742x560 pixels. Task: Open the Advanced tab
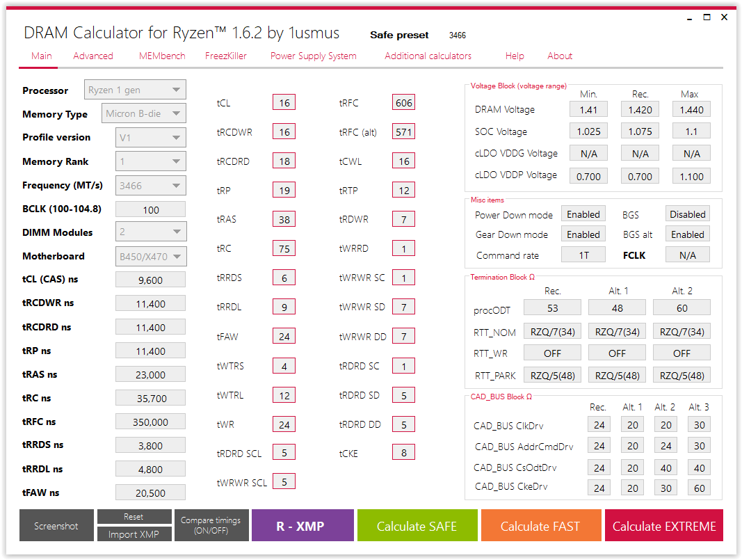coord(92,56)
